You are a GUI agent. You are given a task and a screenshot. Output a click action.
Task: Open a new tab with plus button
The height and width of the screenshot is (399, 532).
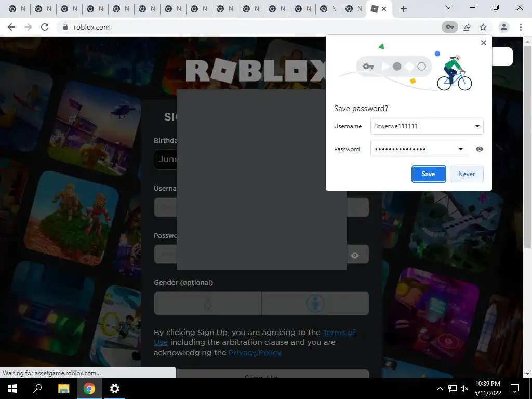point(403,9)
